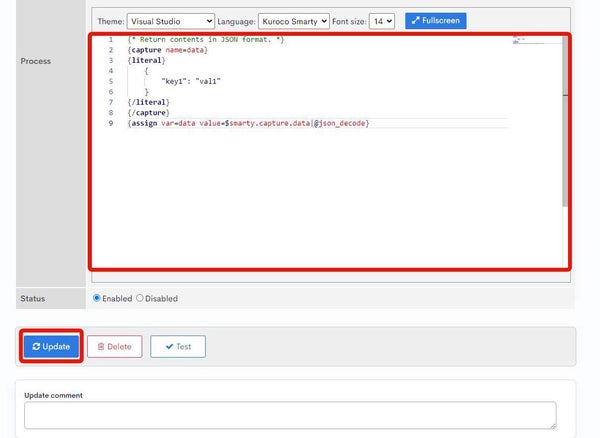Click the '{capture name=data}' code line
The image size is (600, 438).
coord(168,50)
